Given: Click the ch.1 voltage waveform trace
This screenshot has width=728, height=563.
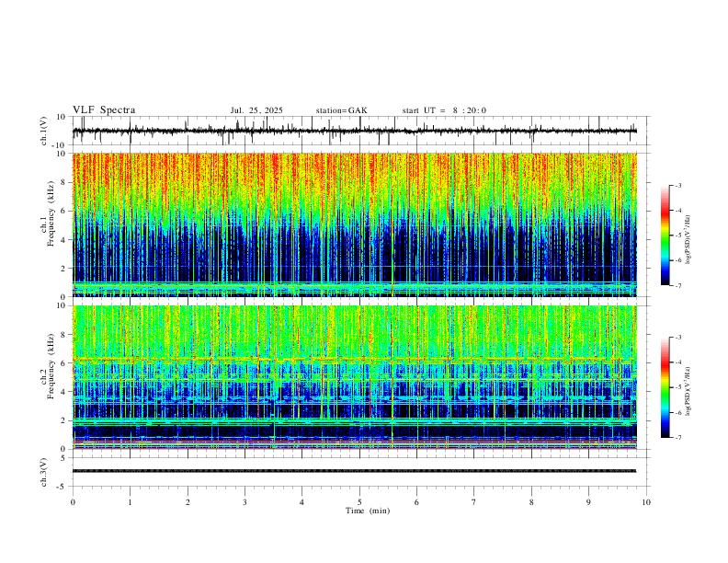Looking at the screenshot, I should (x=354, y=131).
